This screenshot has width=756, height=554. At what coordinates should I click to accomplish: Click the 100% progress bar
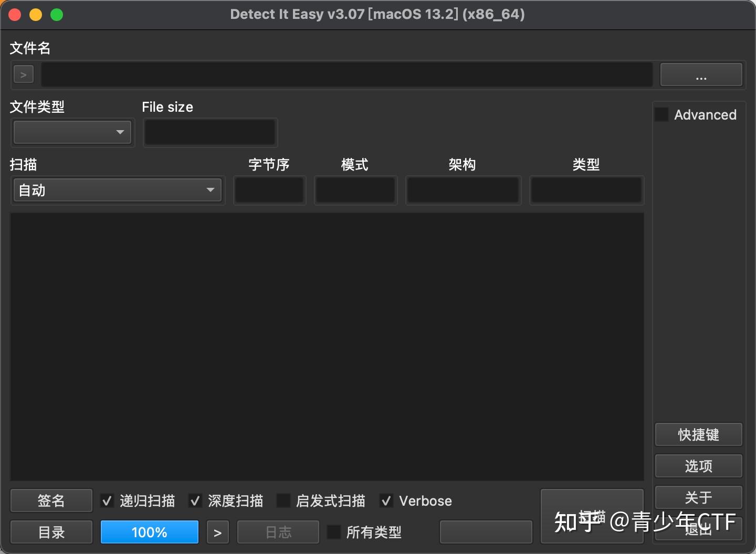pyautogui.click(x=150, y=532)
